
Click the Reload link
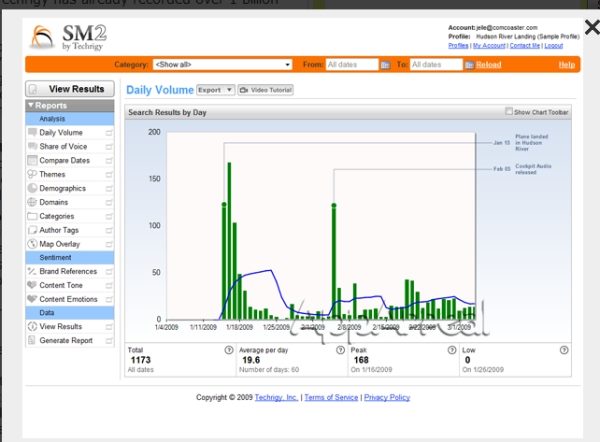click(489, 65)
